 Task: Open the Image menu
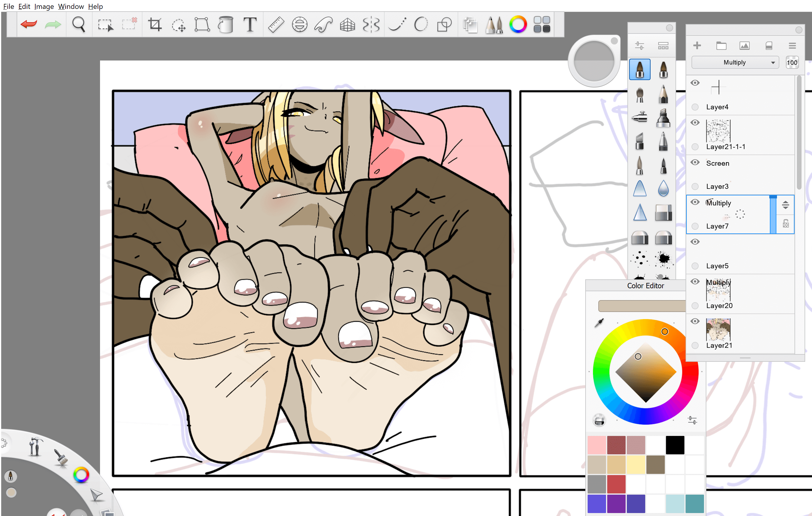coord(44,6)
